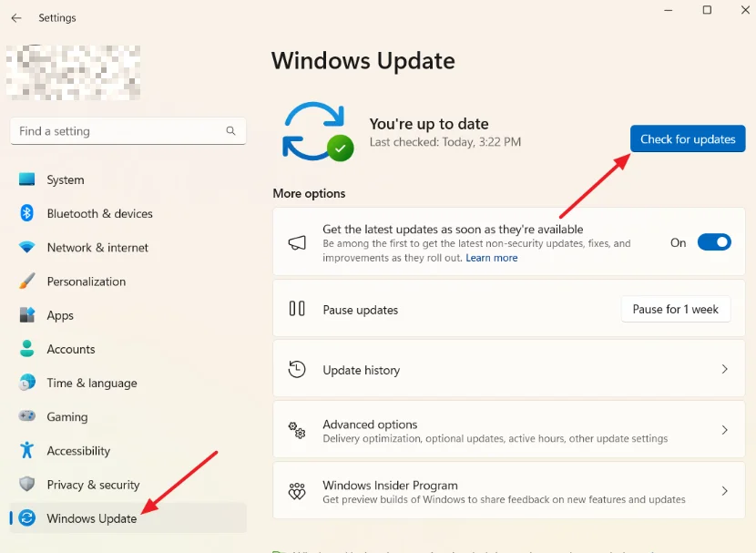This screenshot has width=756, height=553.
Task: Click the Personalization paintbrush icon
Action: [27, 282]
